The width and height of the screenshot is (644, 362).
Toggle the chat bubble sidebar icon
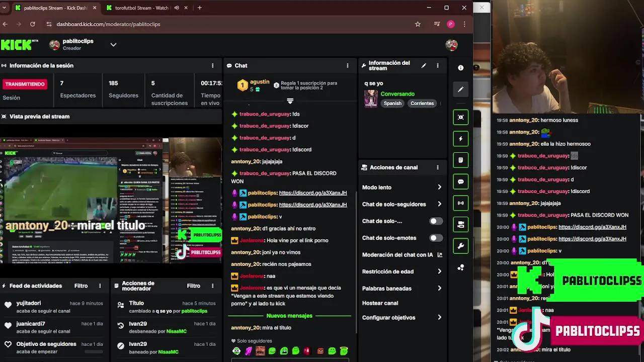[460, 182]
